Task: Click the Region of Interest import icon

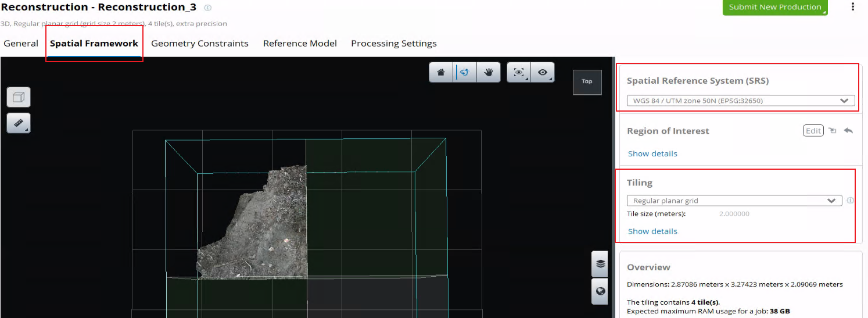Action: (x=832, y=131)
